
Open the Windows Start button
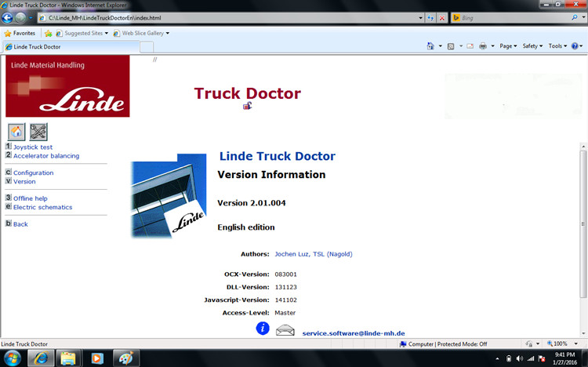click(12, 358)
